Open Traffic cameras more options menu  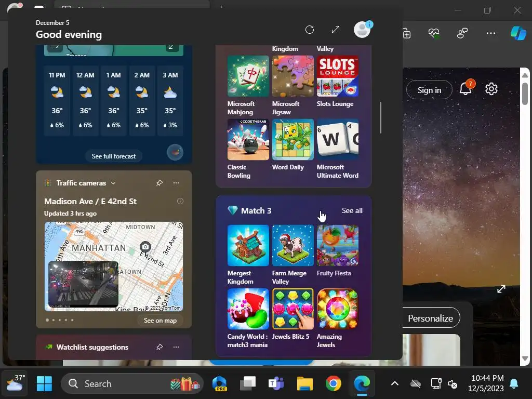coord(176,183)
